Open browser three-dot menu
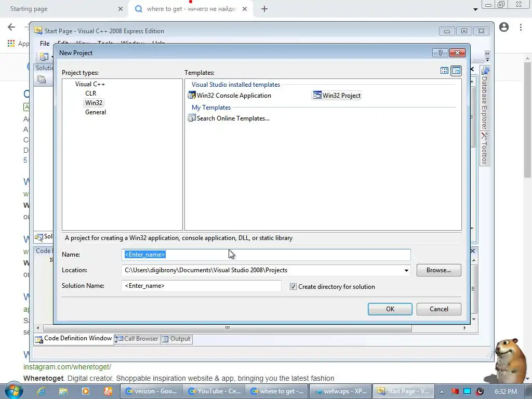Image resolution: width=532 pixels, height=399 pixels. pyautogui.click(x=521, y=27)
